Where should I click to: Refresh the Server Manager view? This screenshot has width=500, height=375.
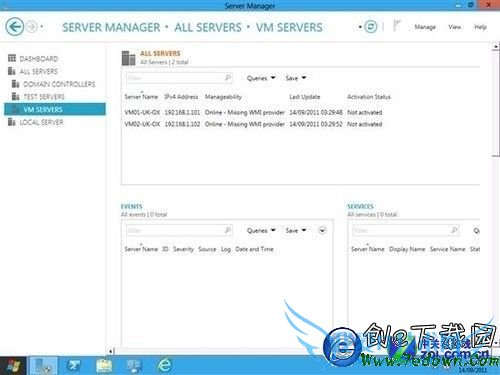(371, 27)
